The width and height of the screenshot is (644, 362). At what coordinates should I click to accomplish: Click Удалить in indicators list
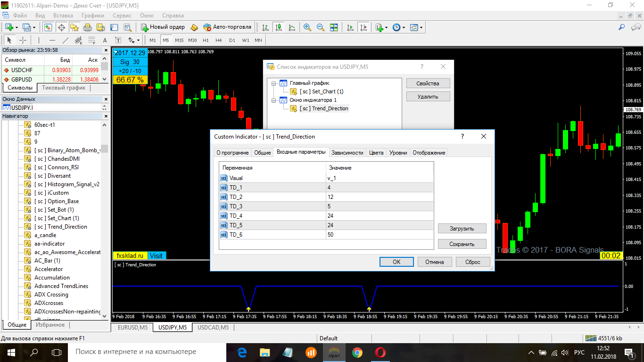coord(428,97)
